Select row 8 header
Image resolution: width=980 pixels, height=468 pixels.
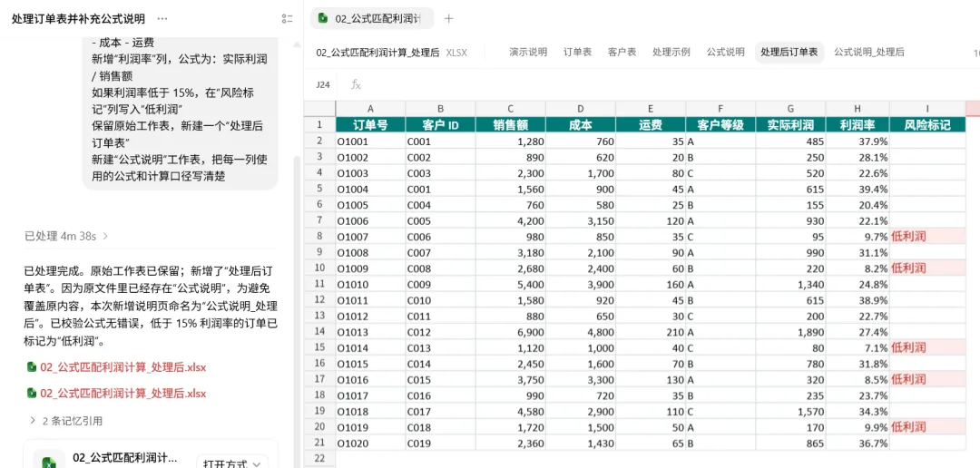click(x=319, y=236)
